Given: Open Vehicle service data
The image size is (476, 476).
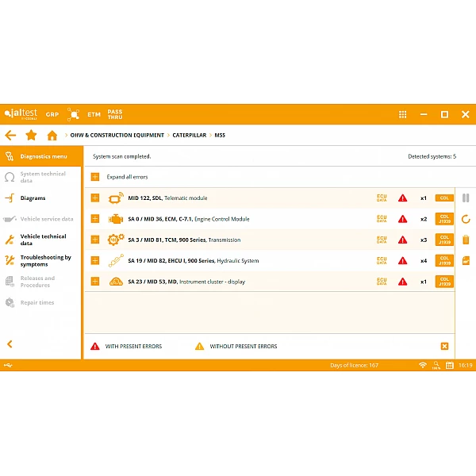Looking at the screenshot, I should [40, 219].
